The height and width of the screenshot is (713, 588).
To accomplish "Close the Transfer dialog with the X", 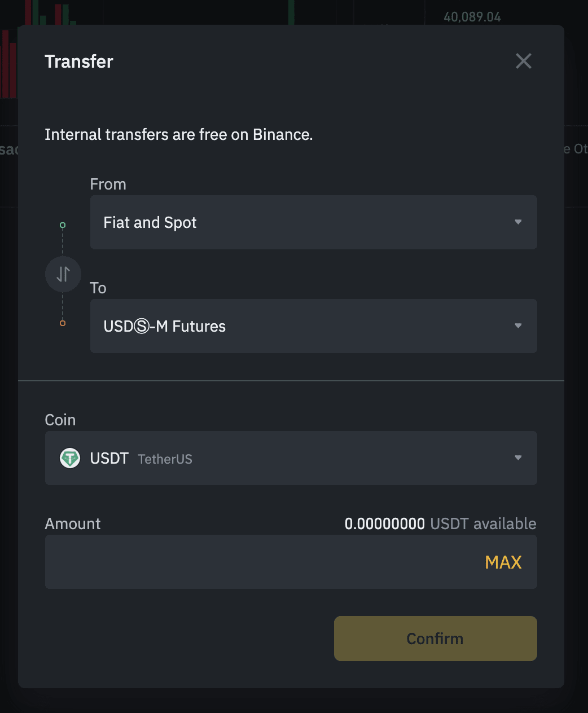I will coord(524,61).
